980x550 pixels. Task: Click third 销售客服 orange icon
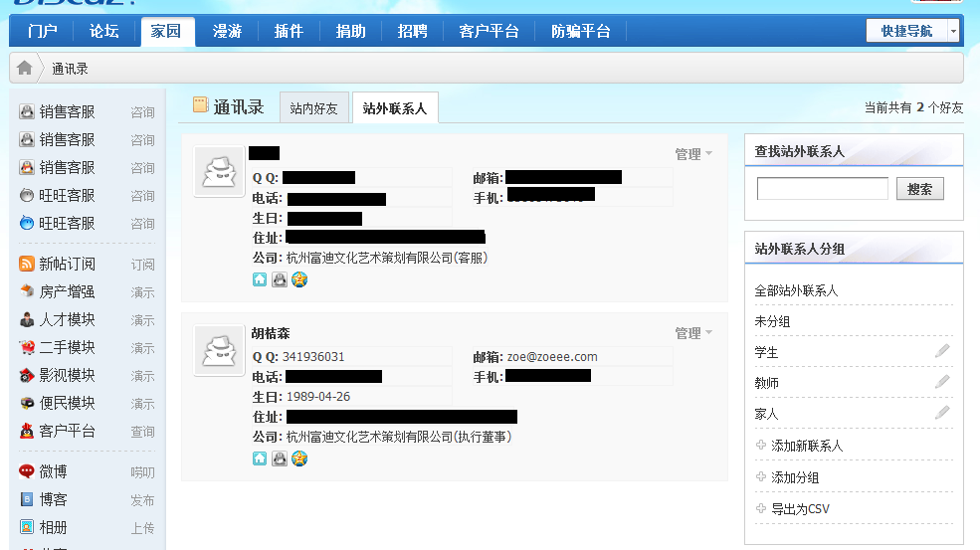click(x=26, y=167)
